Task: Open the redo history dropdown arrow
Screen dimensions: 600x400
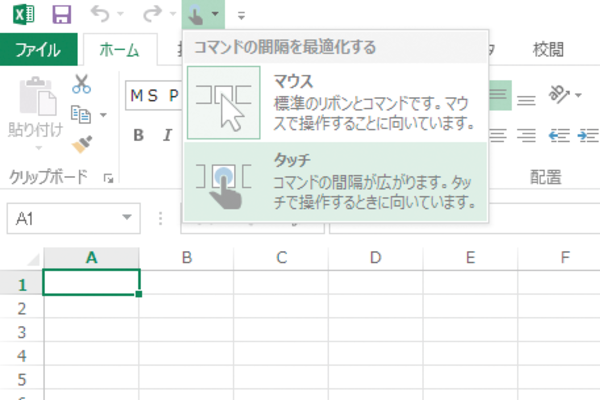Action: (x=173, y=14)
